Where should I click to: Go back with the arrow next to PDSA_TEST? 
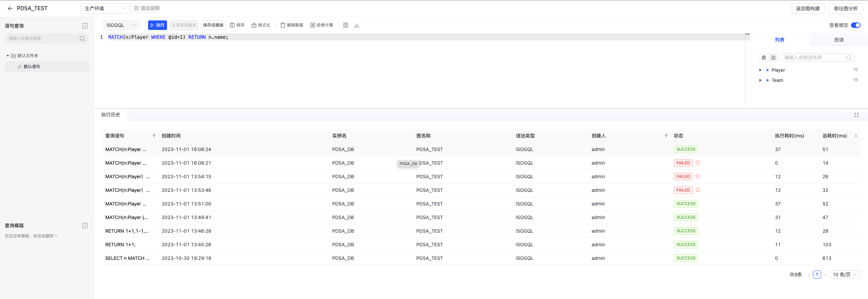point(10,9)
